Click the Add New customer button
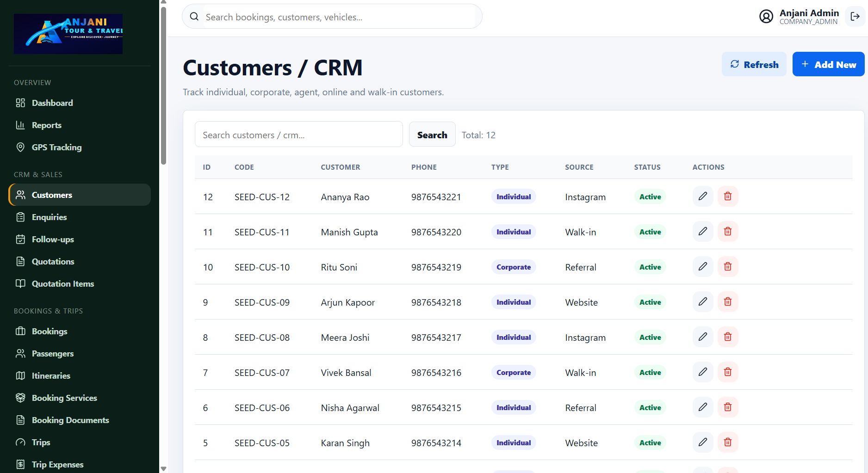This screenshot has width=868, height=473. coord(828,64)
